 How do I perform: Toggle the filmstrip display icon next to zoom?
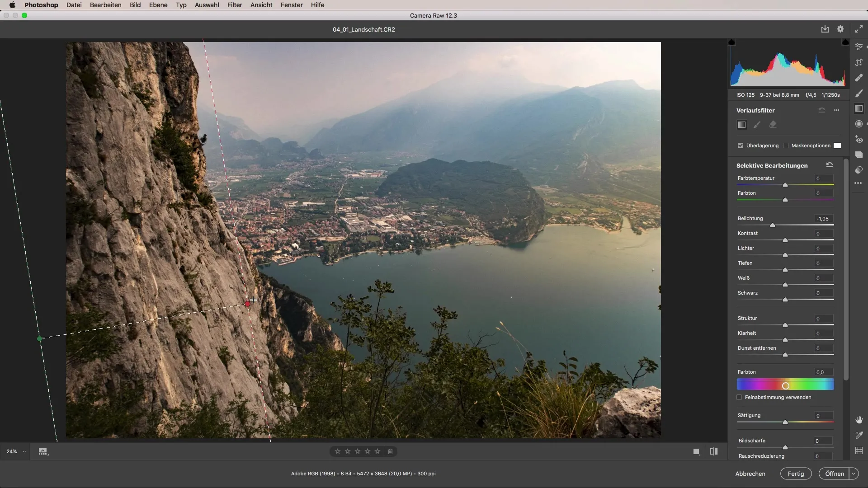[43, 451]
